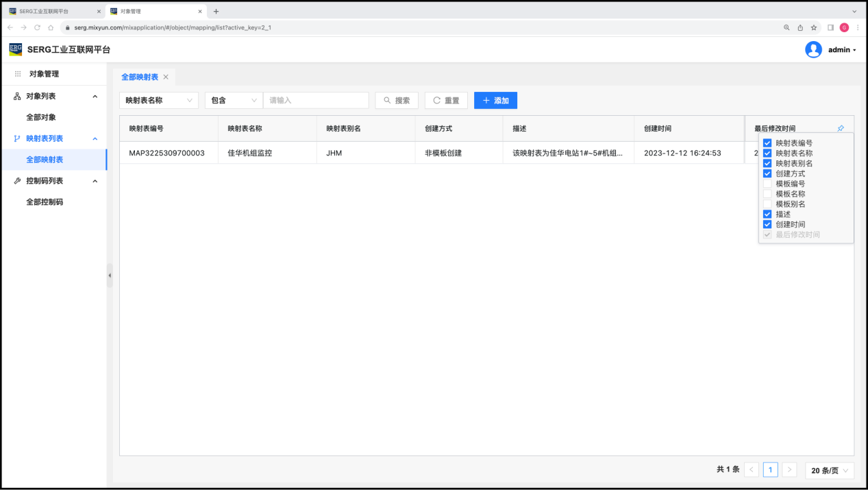Screen dimensions: 868x490
Task: Click the 重置 reset button
Action: tap(446, 100)
